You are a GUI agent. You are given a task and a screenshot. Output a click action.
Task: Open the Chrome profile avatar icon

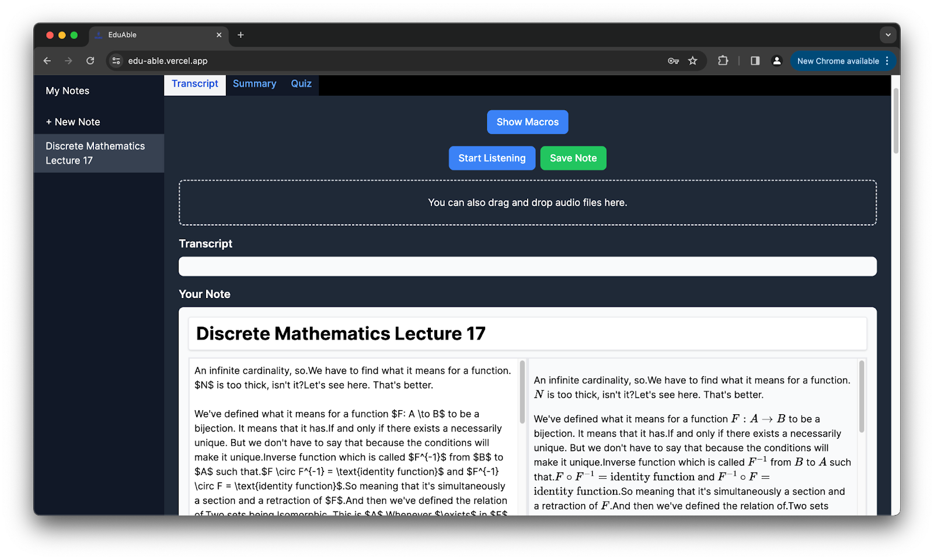tap(776, 61)
